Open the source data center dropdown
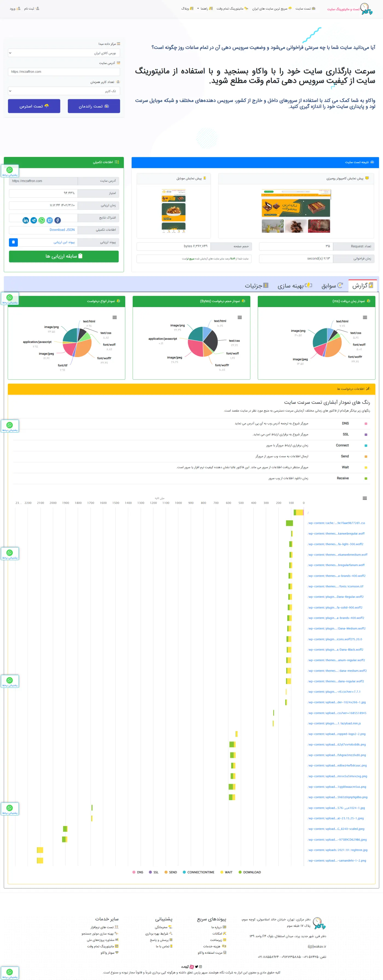Image resolution: width=383 pixels, height=980 pixels. [64, 53]
